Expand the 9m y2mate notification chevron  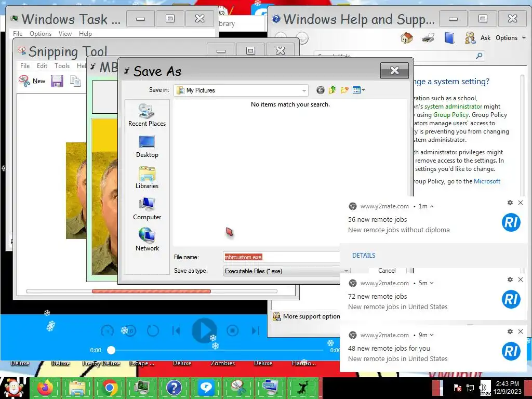click(432, 335)
